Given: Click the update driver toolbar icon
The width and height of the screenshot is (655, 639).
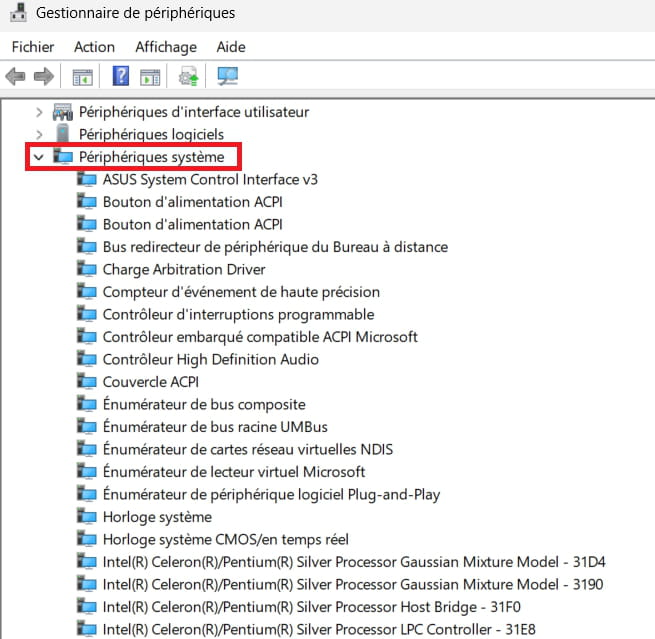Looking at the screenshot, I should tap(188, 76).
